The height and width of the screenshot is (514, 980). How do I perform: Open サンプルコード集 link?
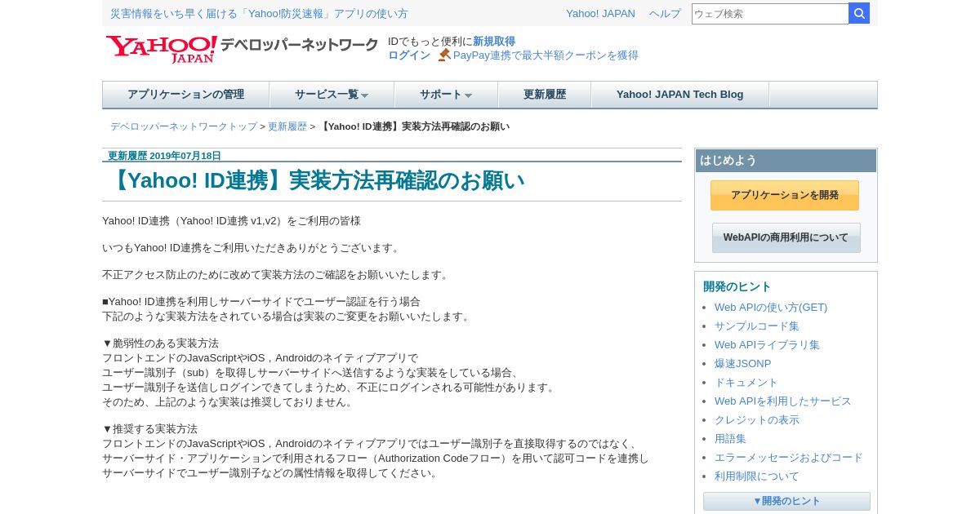coord(757,326)
